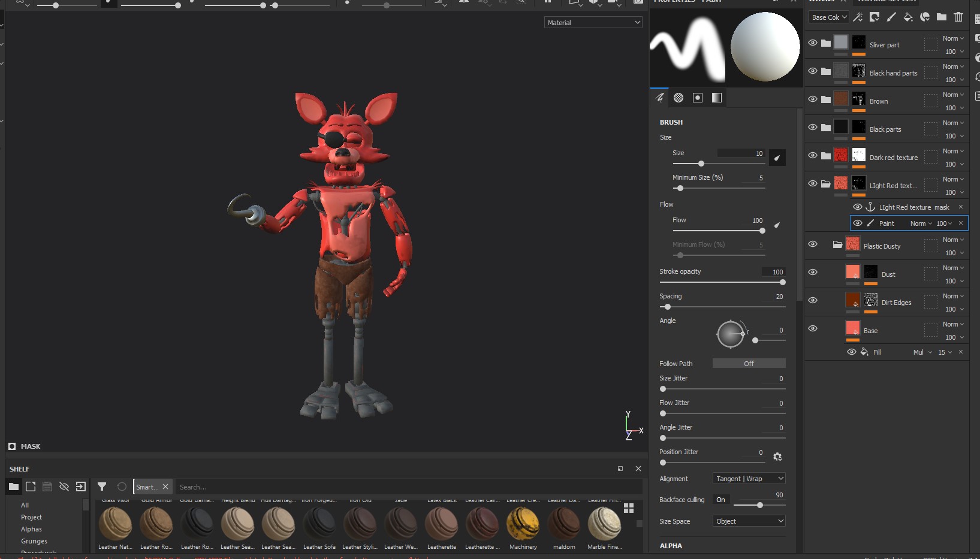This screenshot has height=559, width=980.
Task: Adjust the Stroke opacity slider
Action: click(x=722, y=282)
